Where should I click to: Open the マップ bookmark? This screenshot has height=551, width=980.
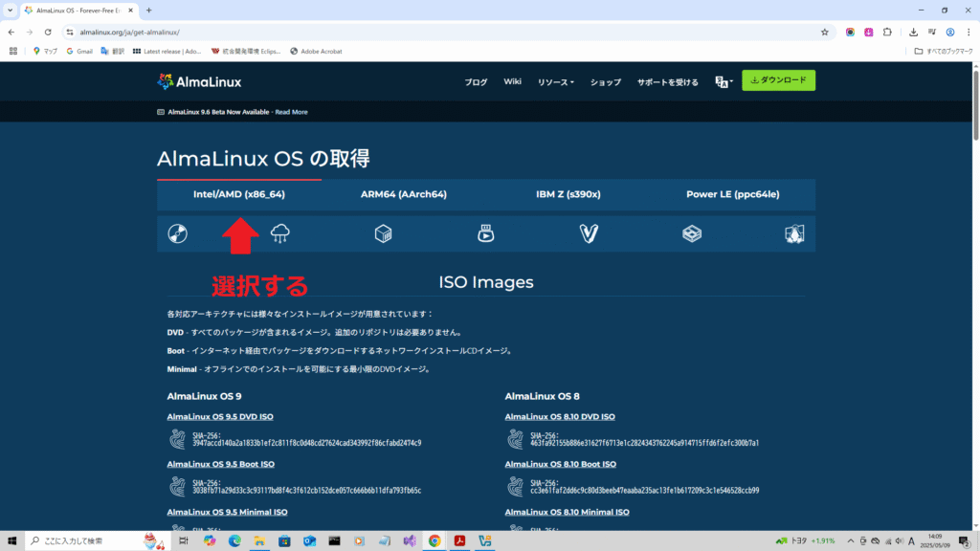[x=45, y=52]
